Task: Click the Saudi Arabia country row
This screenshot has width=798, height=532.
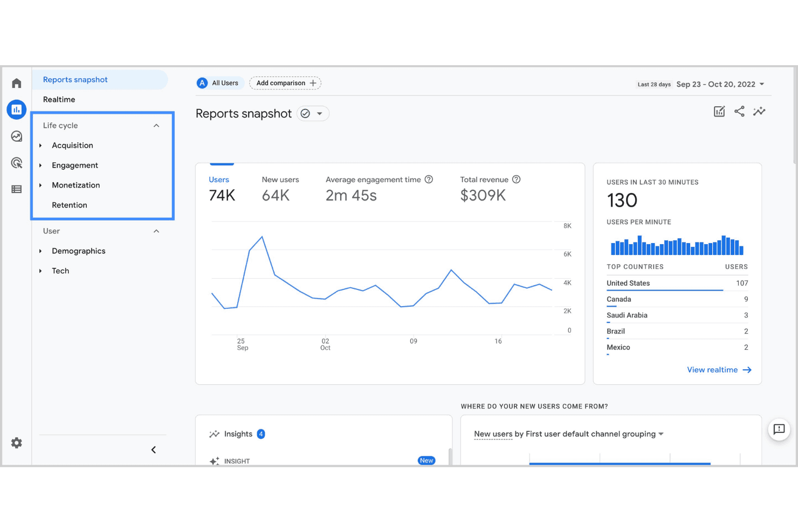Action: click(x=677, y=315)
